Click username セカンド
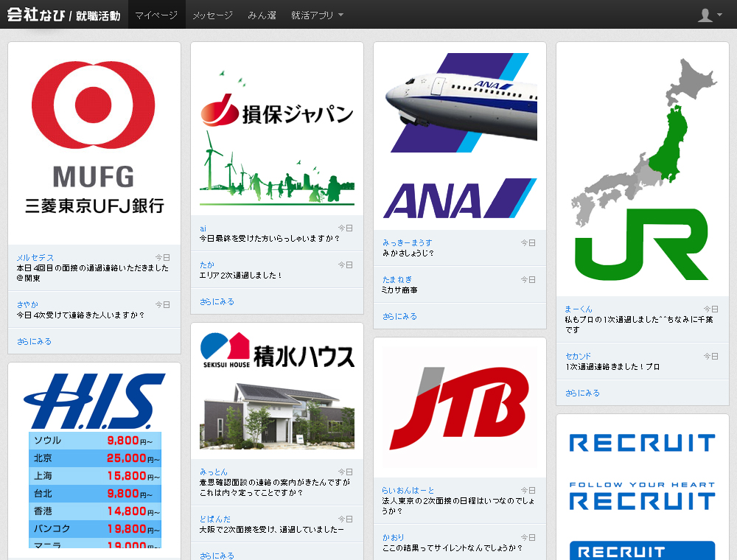737x560 pixels. click(x=578, y=356)
